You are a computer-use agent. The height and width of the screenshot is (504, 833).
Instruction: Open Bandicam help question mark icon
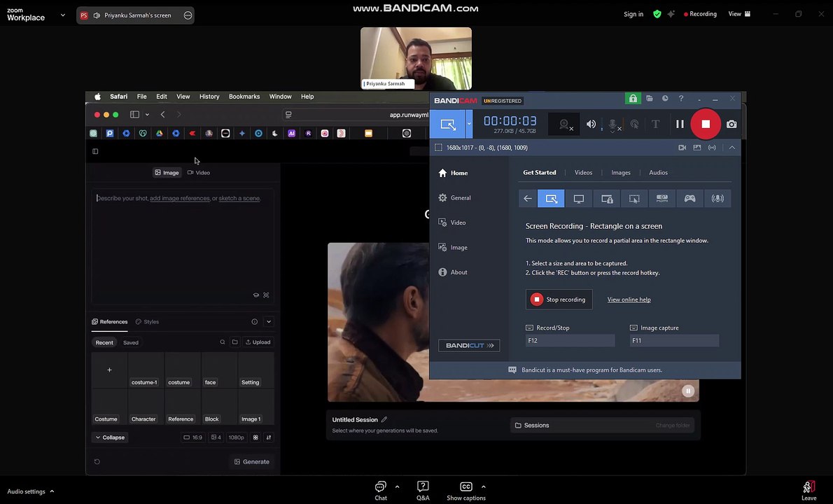pos(681,98)
